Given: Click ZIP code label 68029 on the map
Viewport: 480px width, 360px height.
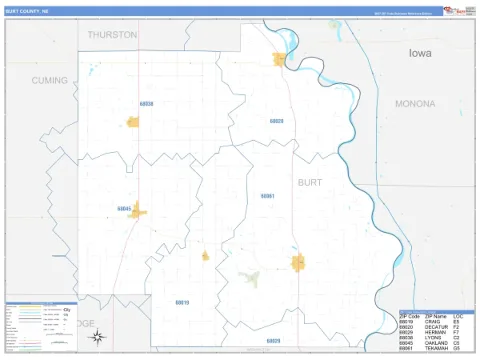Looking at the screenshot, I should pos(273,341).
